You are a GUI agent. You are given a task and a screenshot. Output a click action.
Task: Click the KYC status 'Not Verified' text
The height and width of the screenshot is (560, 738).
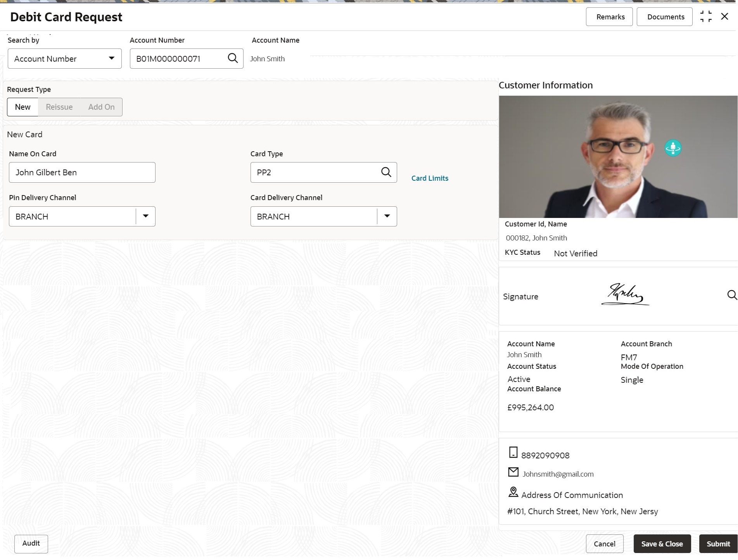576,253
